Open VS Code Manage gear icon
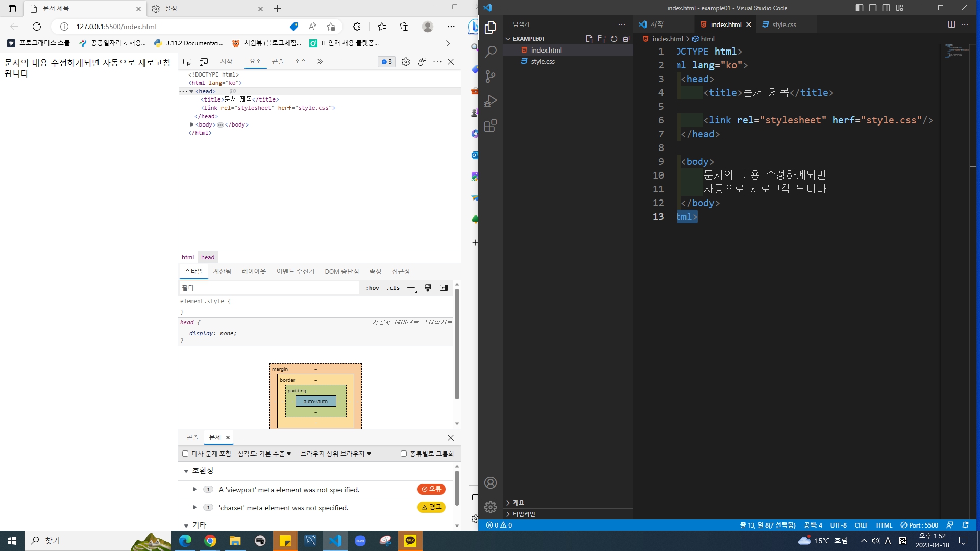980x551 pixels. [491, 507]
